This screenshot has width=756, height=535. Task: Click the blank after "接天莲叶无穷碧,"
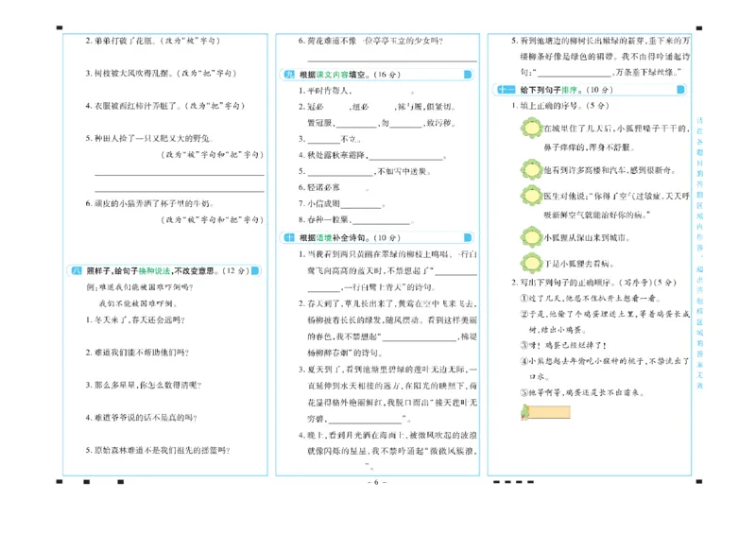[x=365, y=420]
